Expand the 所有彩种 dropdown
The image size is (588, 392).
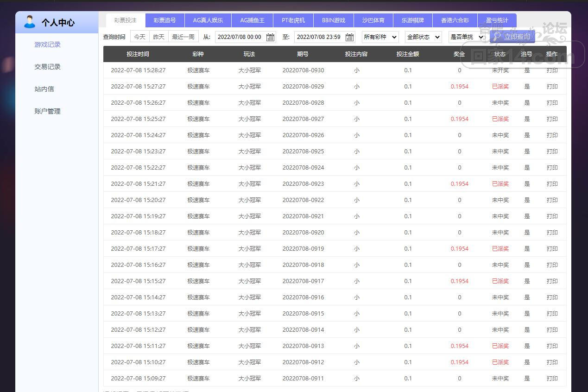(x=380, y=37)
